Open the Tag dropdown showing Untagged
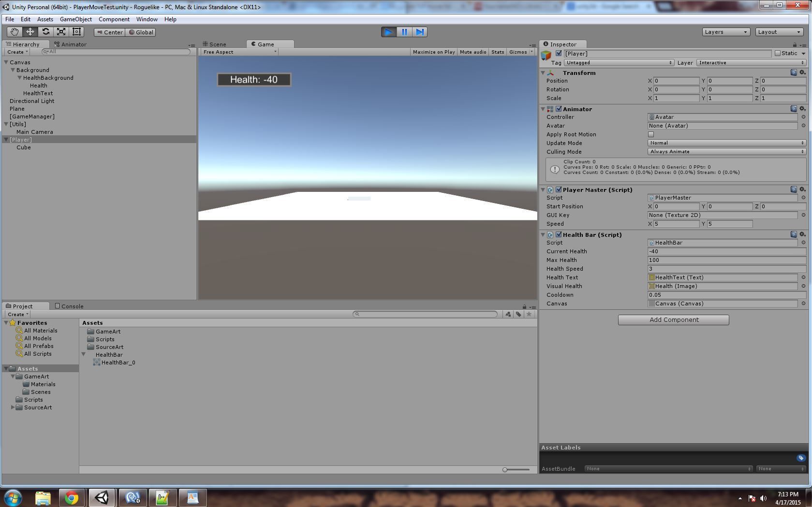Image resolution: width=812 pixels, height=507 pixels. pyautogui.click(x=619, y=63)
